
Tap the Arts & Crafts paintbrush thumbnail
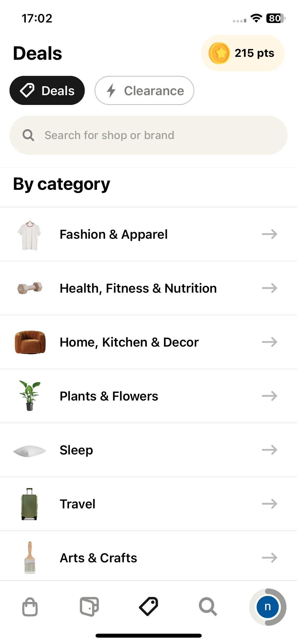[30, 557]
